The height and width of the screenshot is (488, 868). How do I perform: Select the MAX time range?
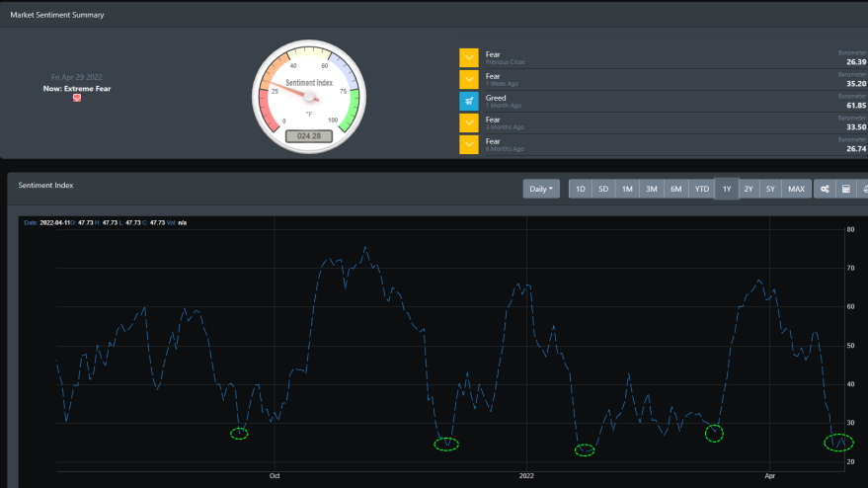point(796,189)
